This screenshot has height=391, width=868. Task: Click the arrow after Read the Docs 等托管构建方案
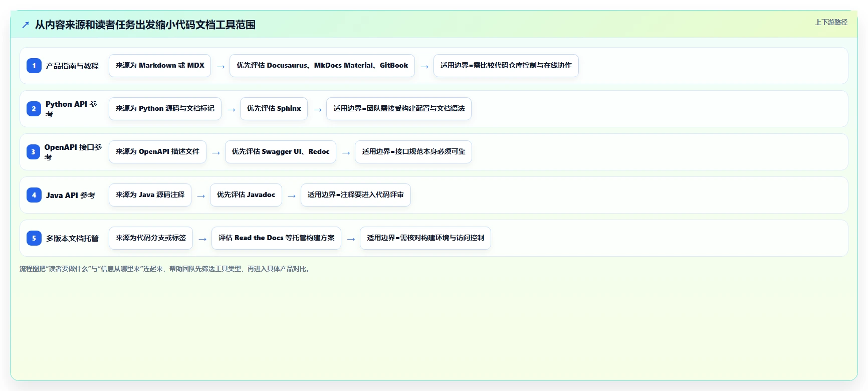[351, 239]
